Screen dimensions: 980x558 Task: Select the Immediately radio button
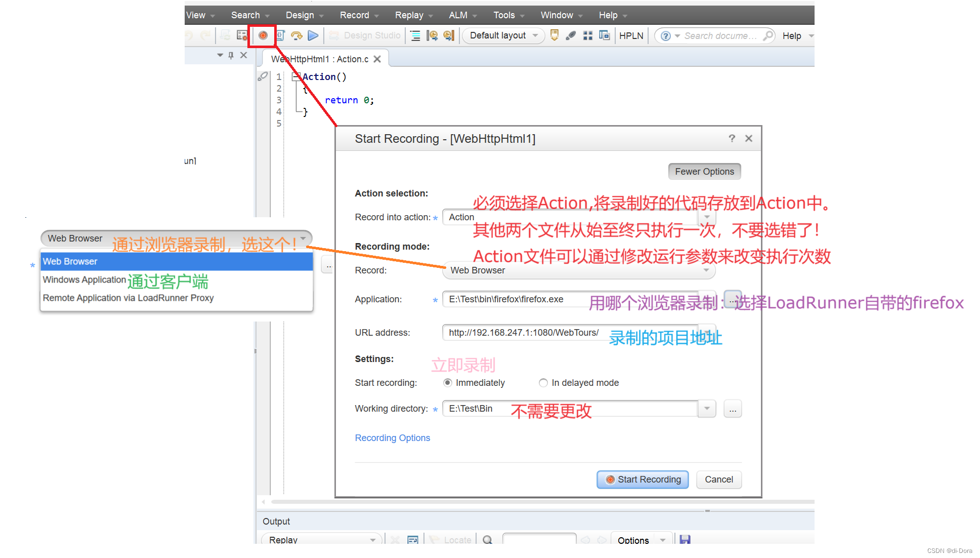point(447,383)
